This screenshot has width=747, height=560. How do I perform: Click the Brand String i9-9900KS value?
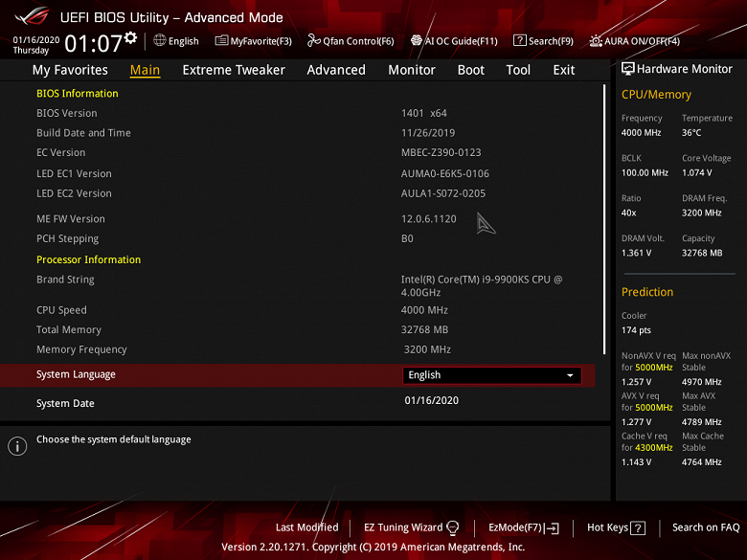point(482,285)
